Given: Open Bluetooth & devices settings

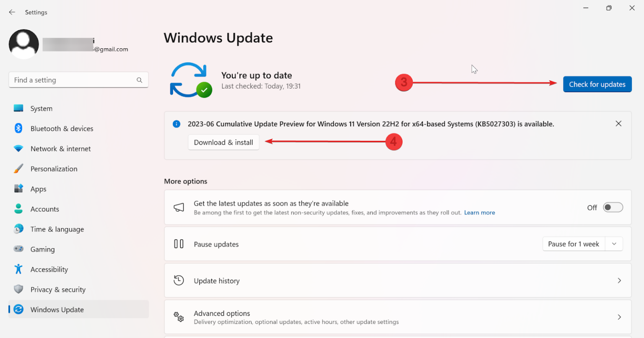Looking at the screenshot, I should pyautogui.click(x=18, y=128).
